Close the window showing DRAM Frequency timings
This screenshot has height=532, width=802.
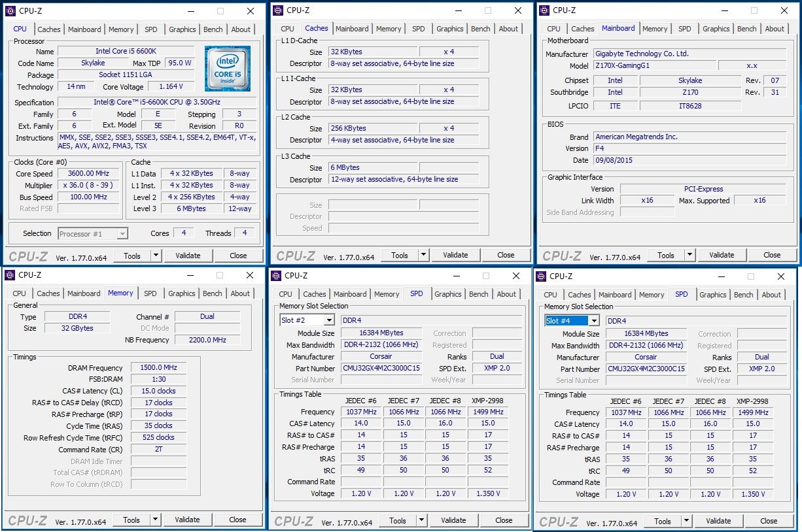250,275
